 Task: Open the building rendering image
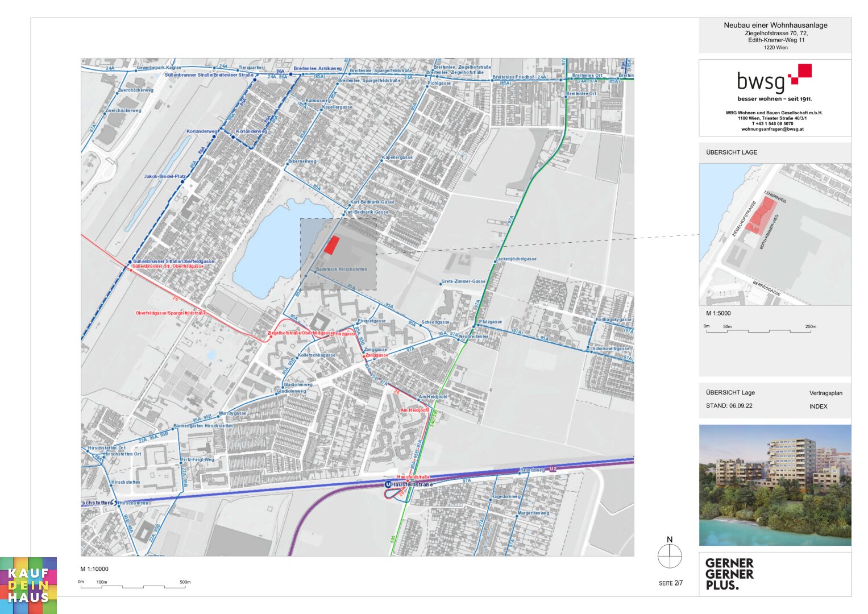775,485
